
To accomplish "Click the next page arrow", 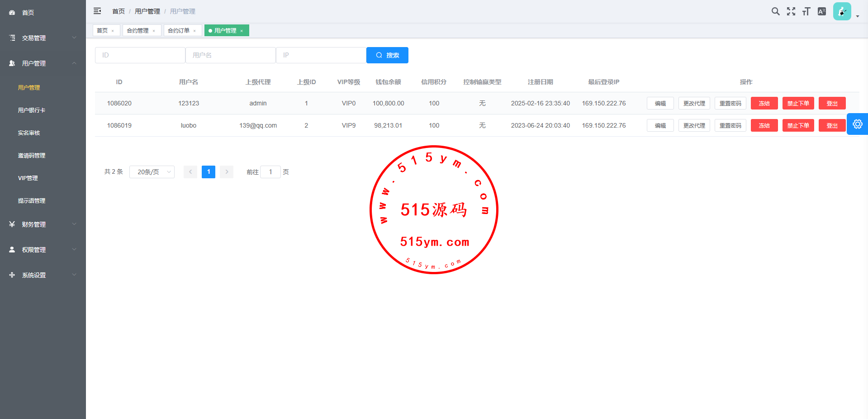I will 227,172.
